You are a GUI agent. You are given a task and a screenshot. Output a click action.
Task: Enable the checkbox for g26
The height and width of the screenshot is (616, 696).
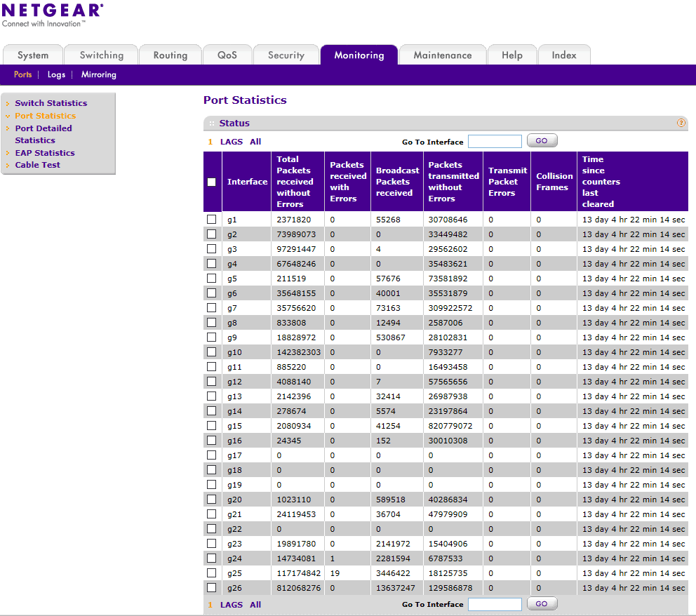coord(212,588)
